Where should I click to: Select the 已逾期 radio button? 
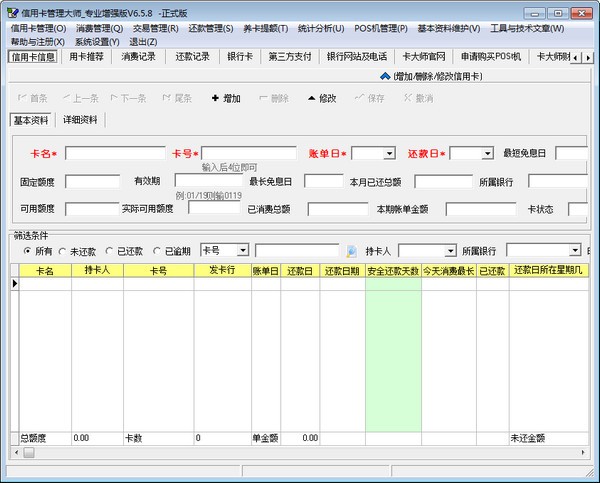click(x=157, y=251)
